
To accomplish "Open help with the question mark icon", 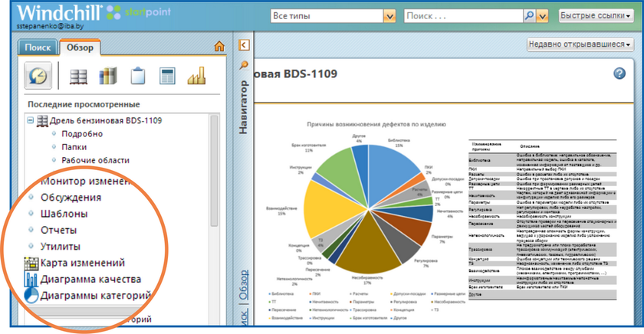I will (619, 74).
